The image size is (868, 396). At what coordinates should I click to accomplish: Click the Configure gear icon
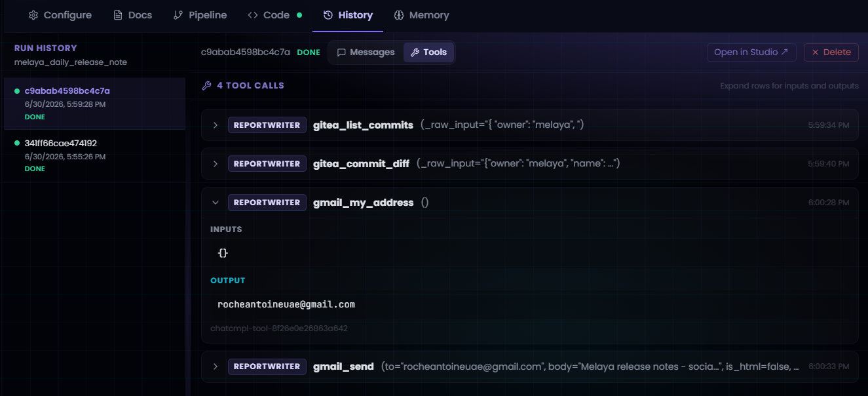click(x=33, y=15)
